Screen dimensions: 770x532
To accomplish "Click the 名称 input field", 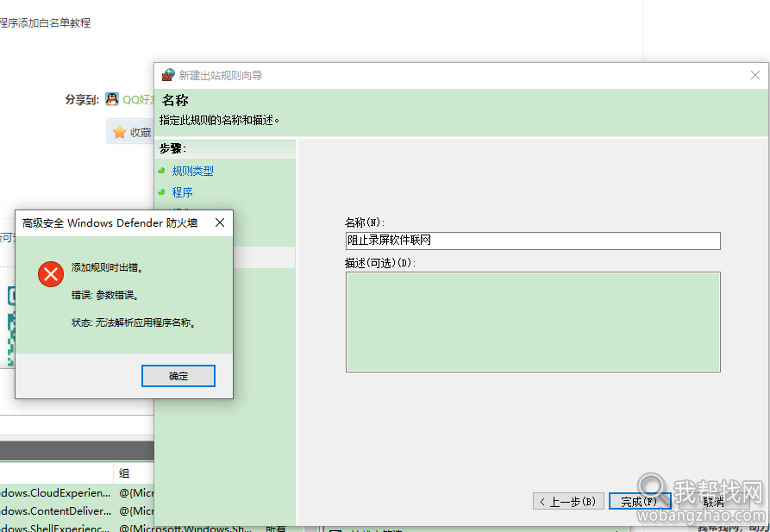I will click(533, 241).
